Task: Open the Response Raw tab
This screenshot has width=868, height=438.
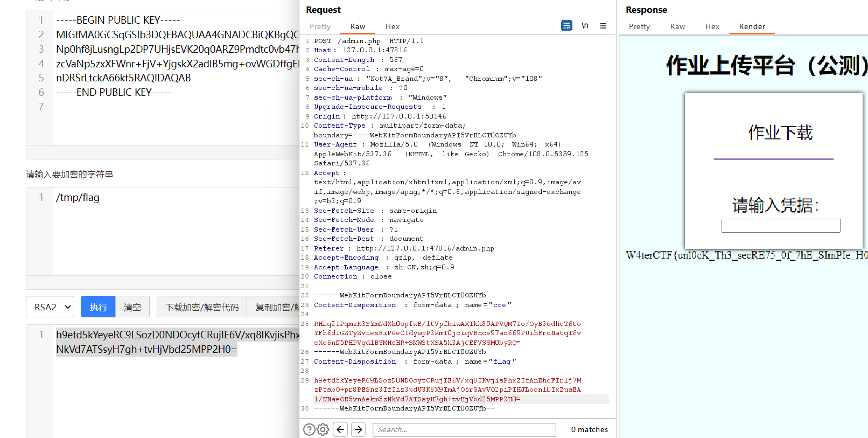Action: pos(677,26)
